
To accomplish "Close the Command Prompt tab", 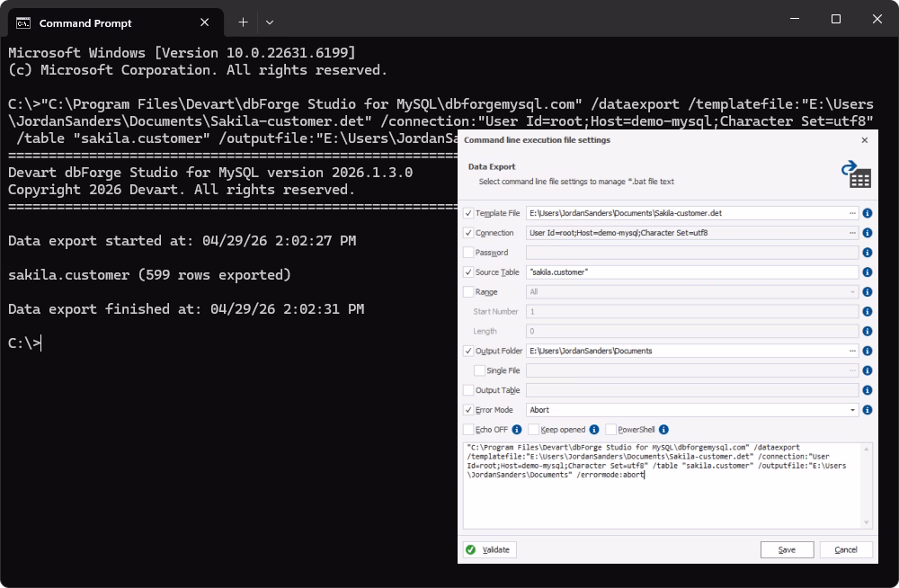I will tap(205, 22).
